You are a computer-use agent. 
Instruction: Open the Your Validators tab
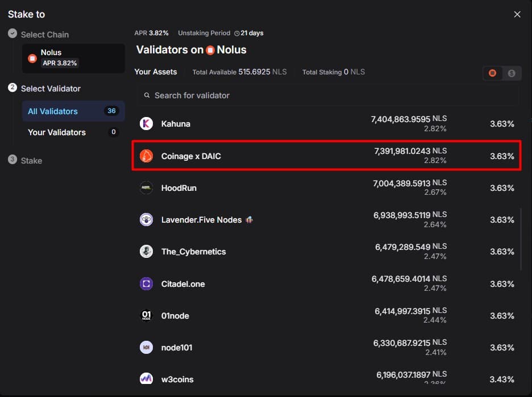73,132
